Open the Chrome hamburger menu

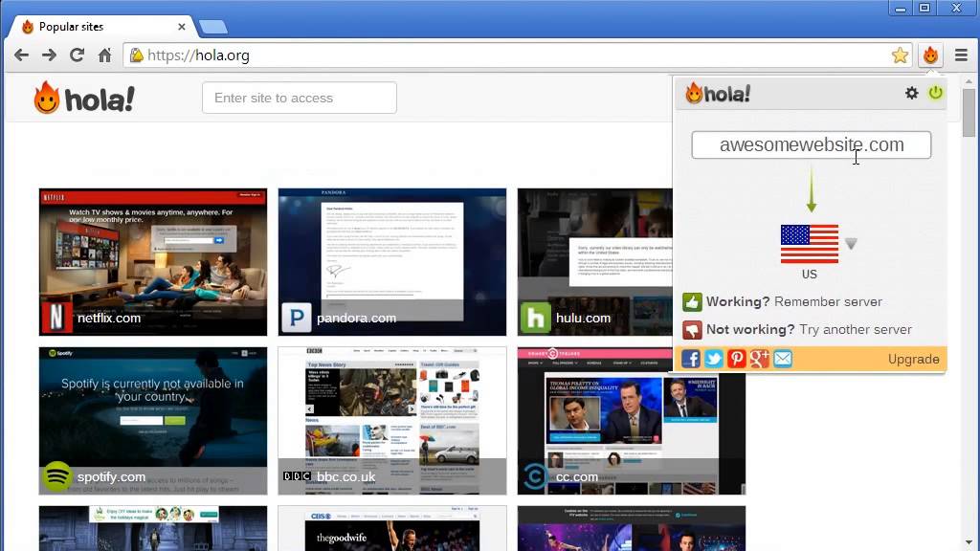961,55
